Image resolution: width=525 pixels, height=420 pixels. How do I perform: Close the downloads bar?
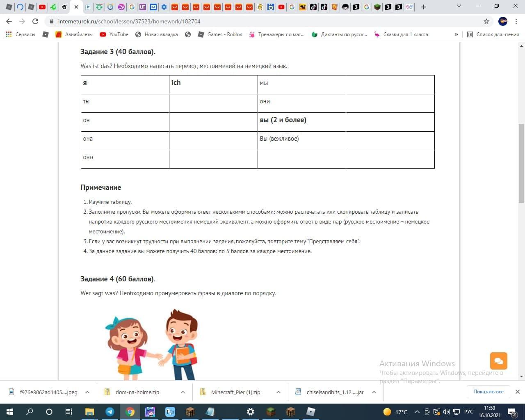click(x=518, y=392)
